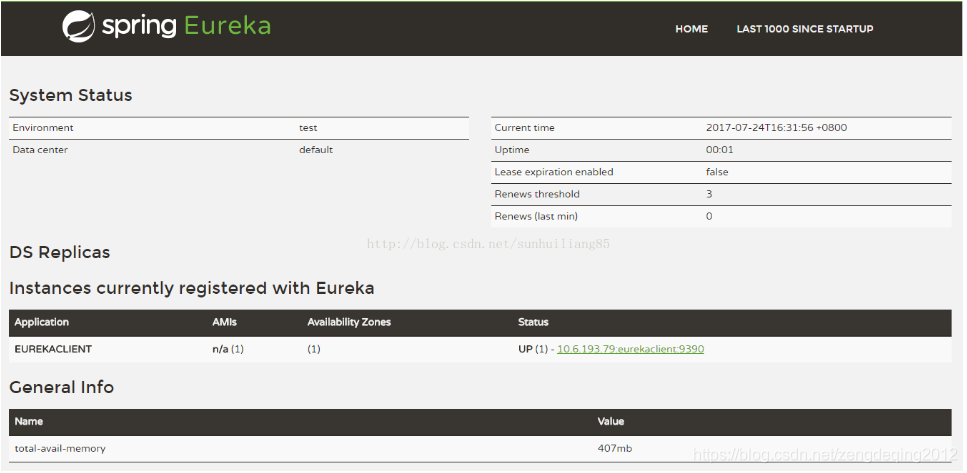Image resolution: width=967 pixels, height=473 pixels.
Task: Select the Lease expiration enabled label
Action: coord(554,172)
